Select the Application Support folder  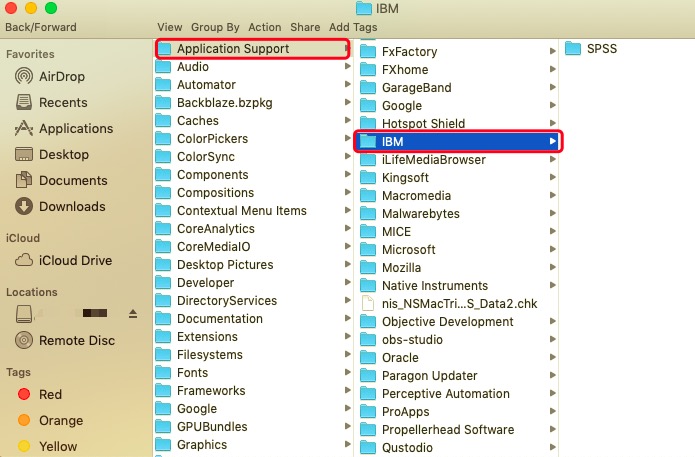pyautogui.click(x=253, y=49)
